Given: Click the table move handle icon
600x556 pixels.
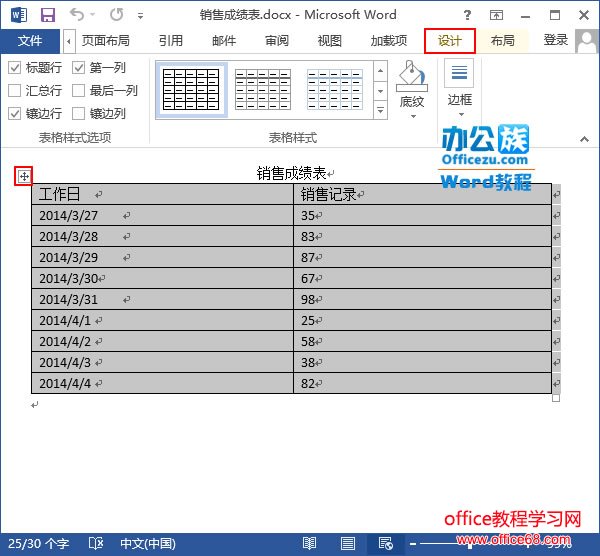Looking at the screenshot, I should coord(24,176).
